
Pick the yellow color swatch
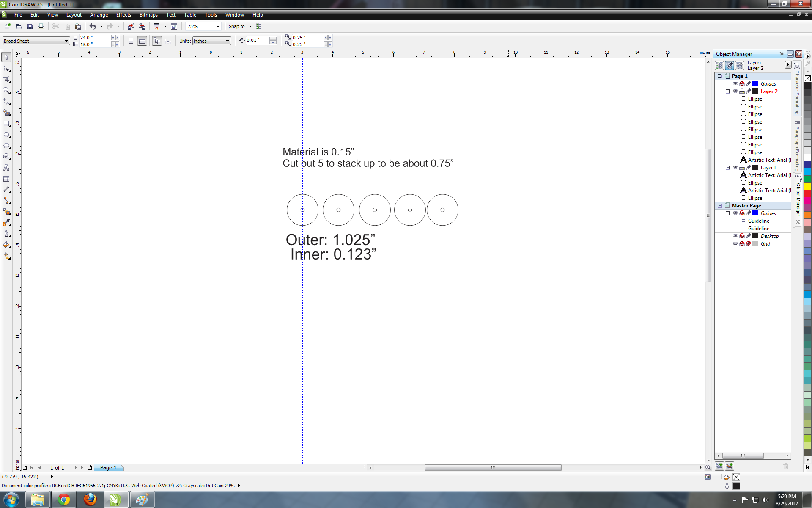click(x=807, y=186)
